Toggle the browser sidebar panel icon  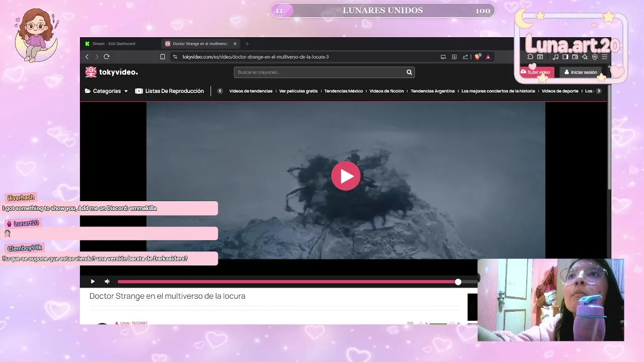tap(565, 57)
